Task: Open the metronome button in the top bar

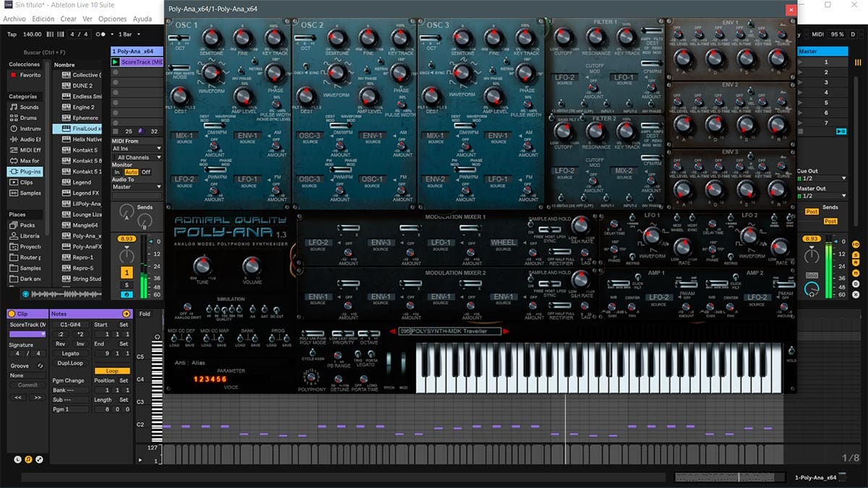Action: point(100,34)
